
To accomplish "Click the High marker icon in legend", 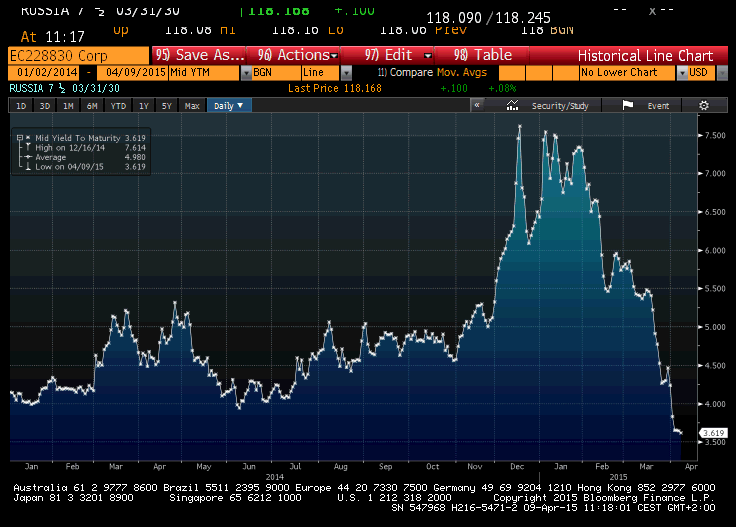I will (x=28, y=148).
